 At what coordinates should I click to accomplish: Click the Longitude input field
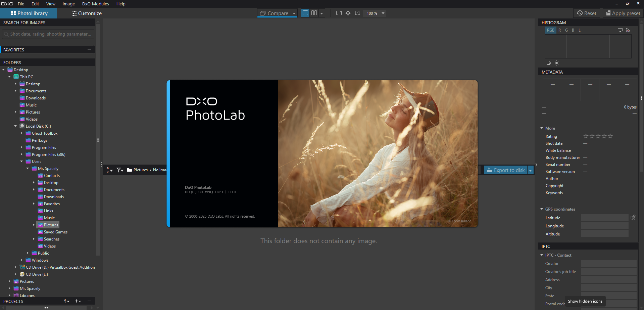(x=605, y=226)
